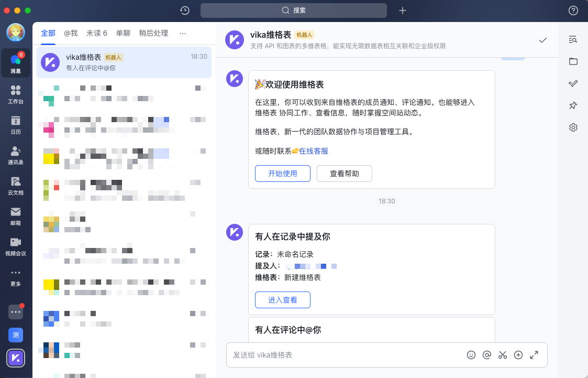Expand the message input box to full size
Screen dimensions: 588x378
534,355
